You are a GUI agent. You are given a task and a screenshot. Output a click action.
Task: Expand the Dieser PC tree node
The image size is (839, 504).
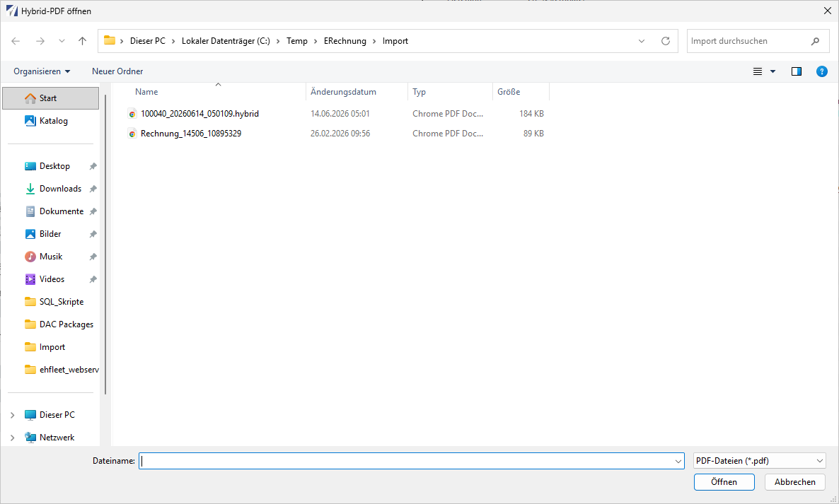coord(12,415)
